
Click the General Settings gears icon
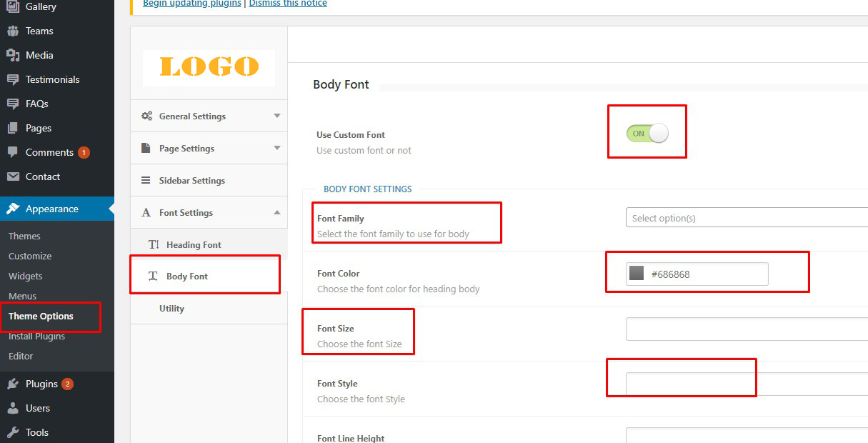146,116
